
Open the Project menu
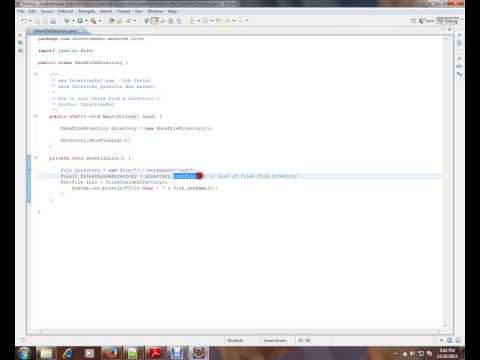point(124,11)
